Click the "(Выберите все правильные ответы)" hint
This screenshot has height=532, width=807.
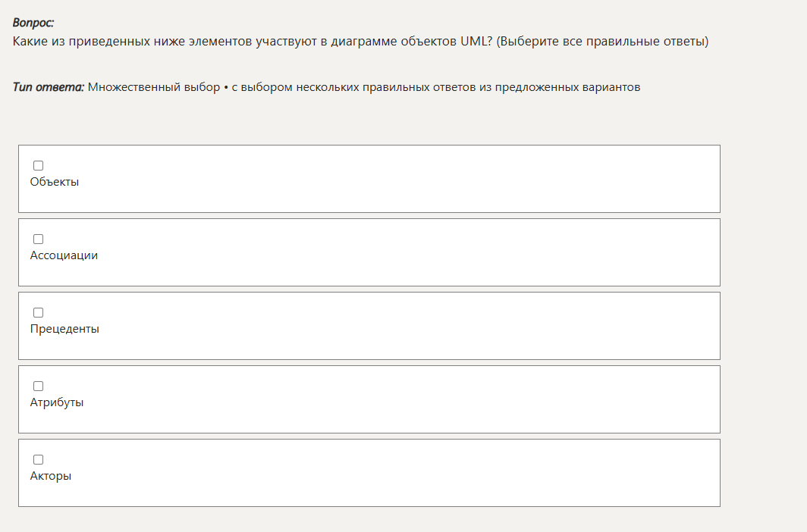click(603, 41)
